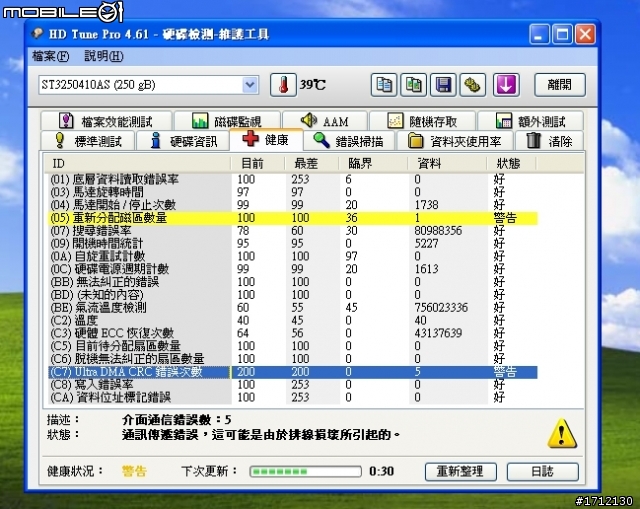Viewport: 640px width, 509px height.
Task: Switch to 檔案效能測試 tab
Action: (x=106, y=121)
